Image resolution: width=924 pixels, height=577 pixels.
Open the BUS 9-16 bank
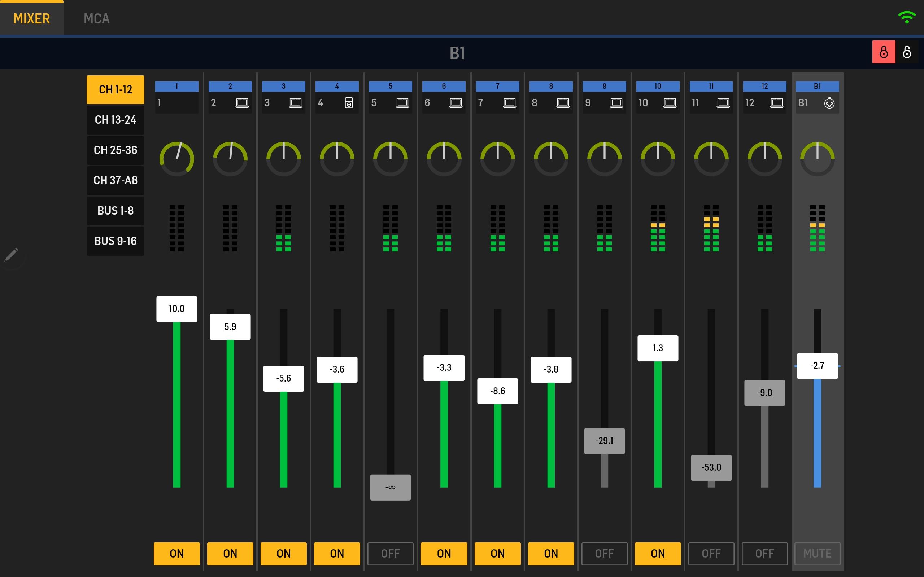115,241
